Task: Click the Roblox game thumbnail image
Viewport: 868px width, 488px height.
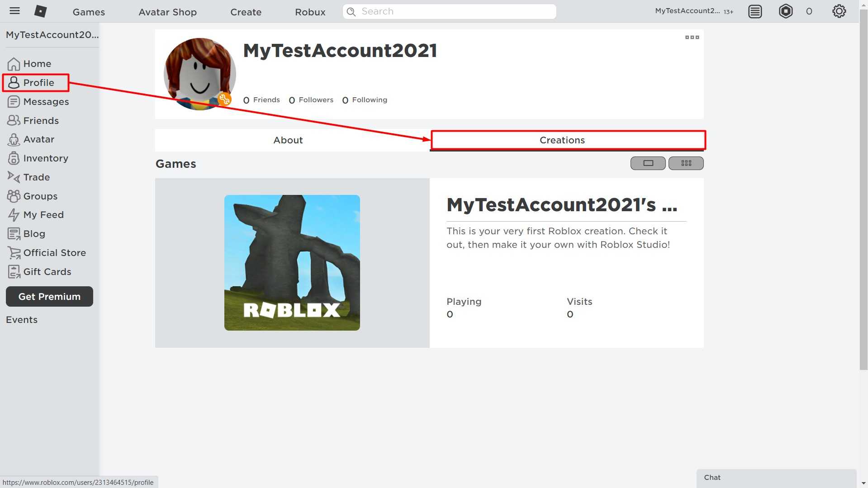Action: coord(292,263)
